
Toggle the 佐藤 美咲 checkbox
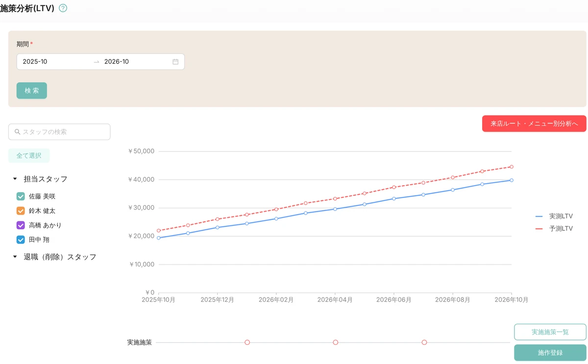pyautogui.click(x=21, y=196)
